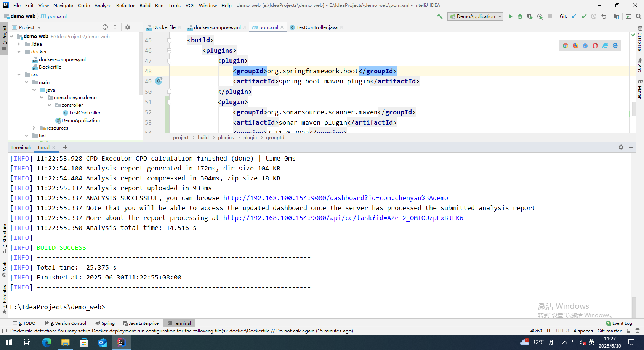Preview in Internet Explorer browser icon

pos(605,46)
